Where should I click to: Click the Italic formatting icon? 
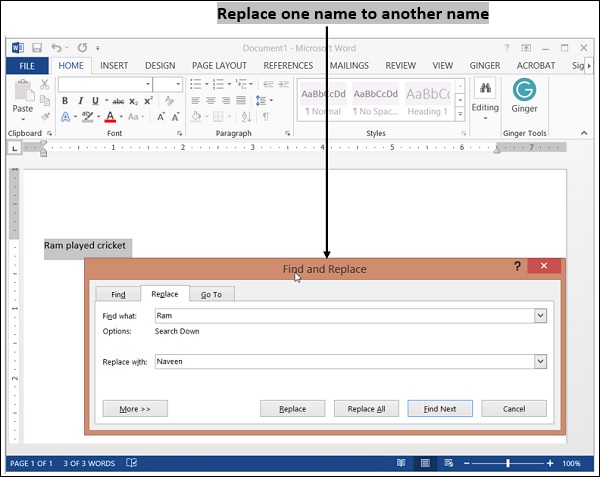click(81, 101)
